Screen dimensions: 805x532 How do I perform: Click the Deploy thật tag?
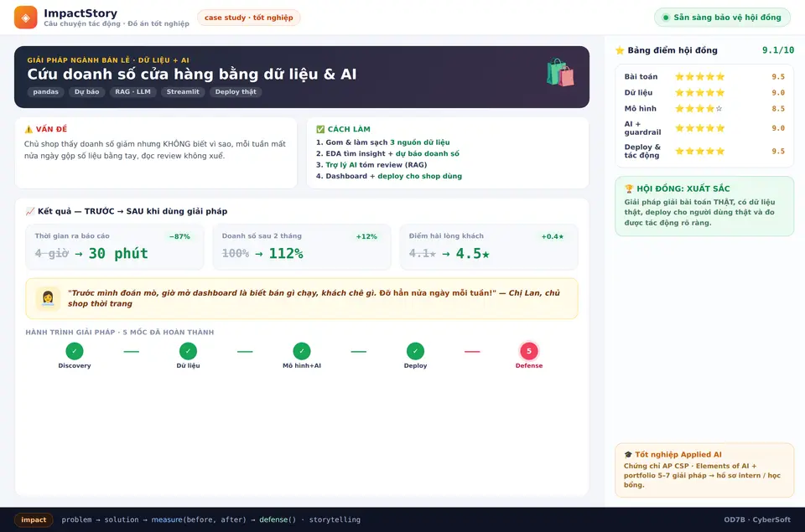(236, 92)
